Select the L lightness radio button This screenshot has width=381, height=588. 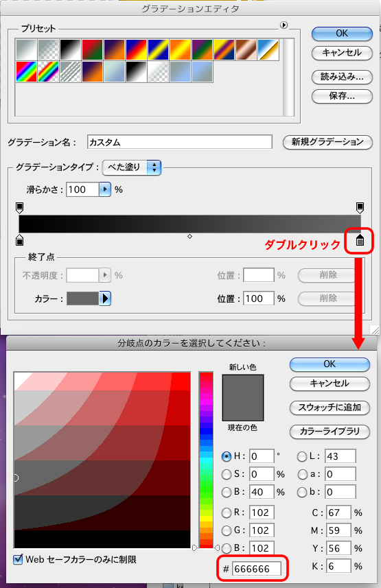[302, 456]
